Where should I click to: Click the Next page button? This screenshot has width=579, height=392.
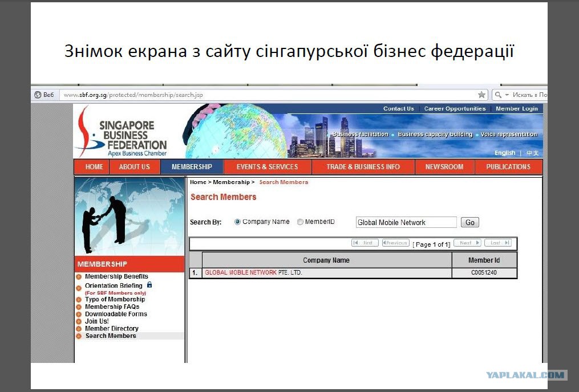[x=467, y=243]
